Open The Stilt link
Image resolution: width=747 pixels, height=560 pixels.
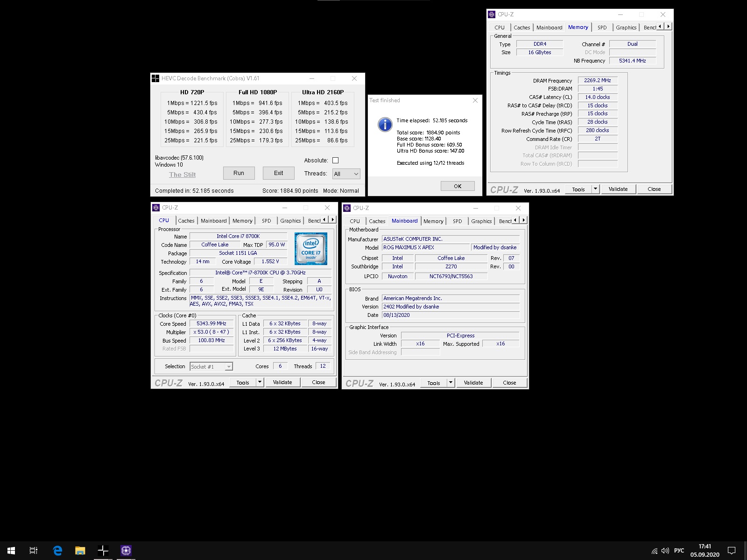click(183, 175)
